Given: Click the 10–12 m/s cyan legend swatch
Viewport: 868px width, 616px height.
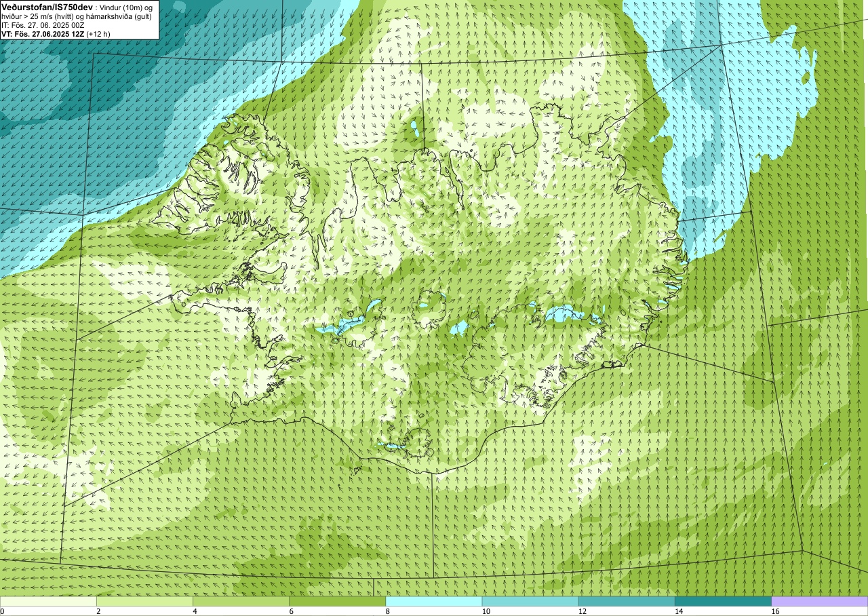Looking at the screenshot, I should (x=530, y=601).
